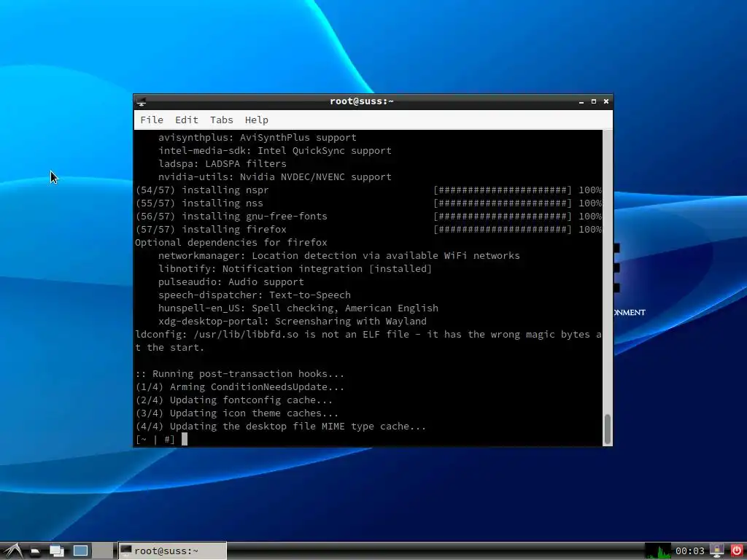Close the root@suss:~ terminal window
The width and height of the screenshot is (747, 560).
606,101
